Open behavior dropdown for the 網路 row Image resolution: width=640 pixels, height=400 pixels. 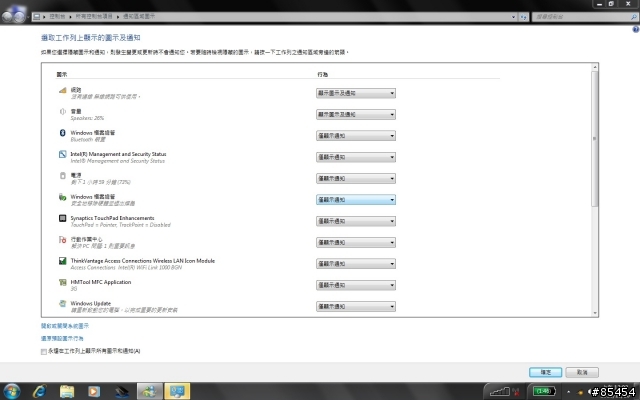356,93
